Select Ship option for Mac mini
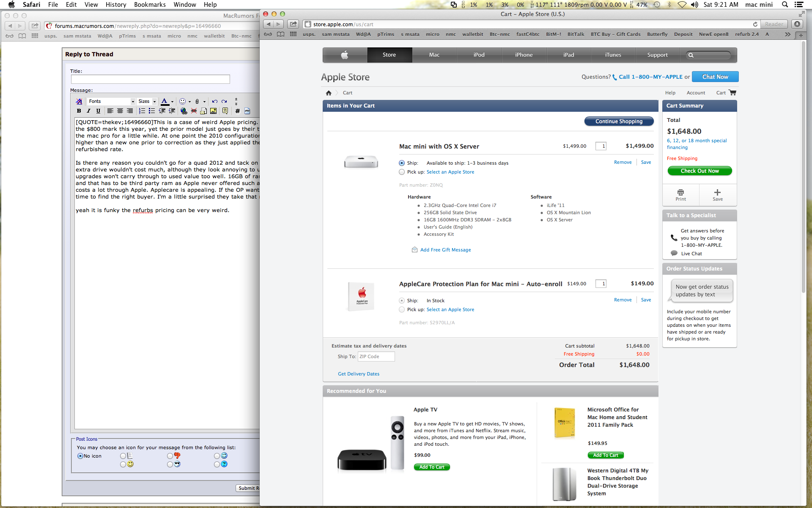The image size is (812, 508). (x=402, y=163)
